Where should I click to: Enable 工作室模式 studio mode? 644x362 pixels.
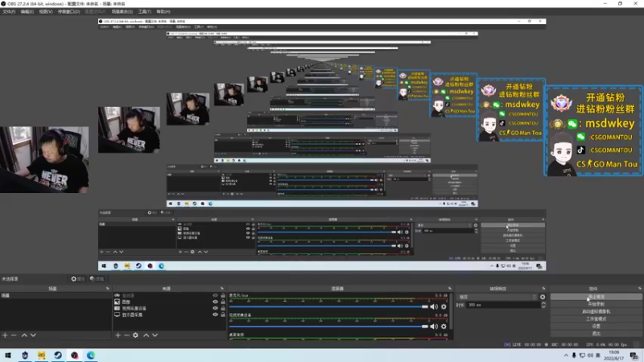coord(596,319)
